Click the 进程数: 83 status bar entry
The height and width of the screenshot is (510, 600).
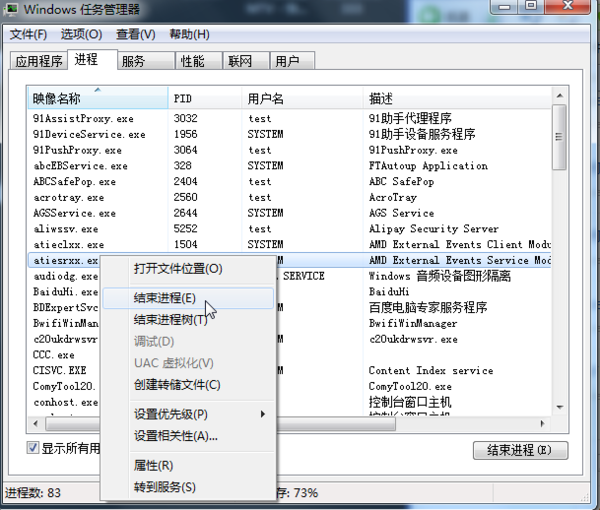coord(33,492)
